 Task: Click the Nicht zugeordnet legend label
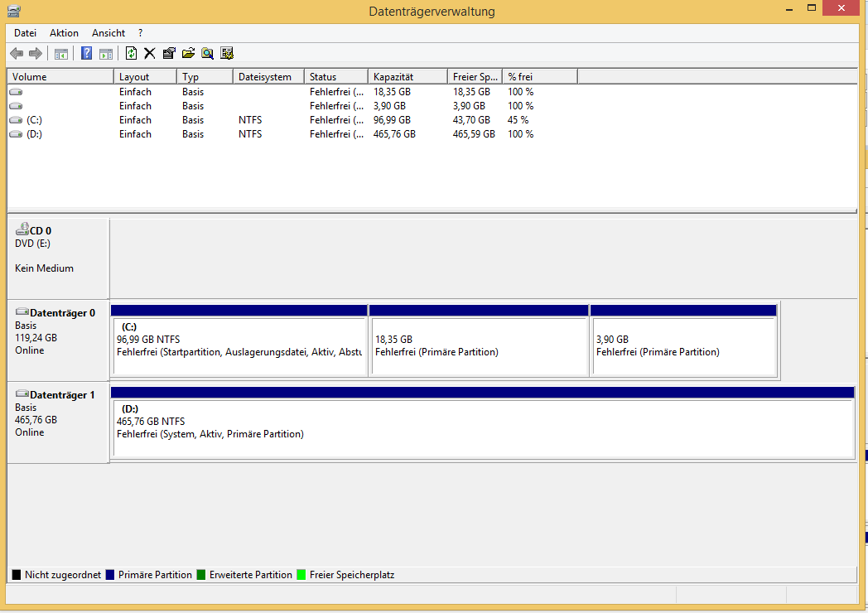point(63,575)
